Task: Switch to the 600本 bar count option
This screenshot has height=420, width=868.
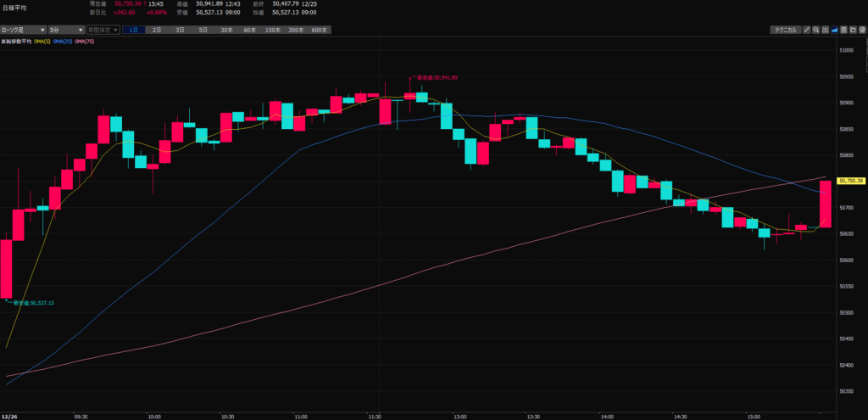Action: [319, 30]
